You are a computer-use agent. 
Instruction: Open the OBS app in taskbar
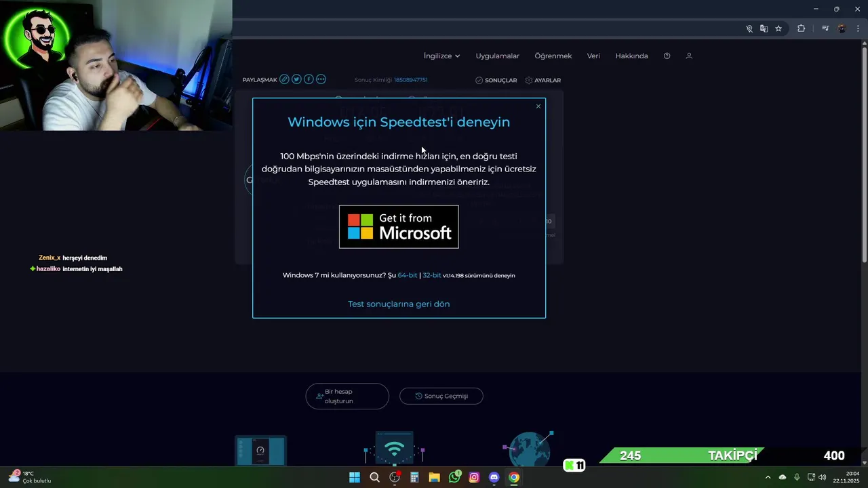tap(395, 477)
